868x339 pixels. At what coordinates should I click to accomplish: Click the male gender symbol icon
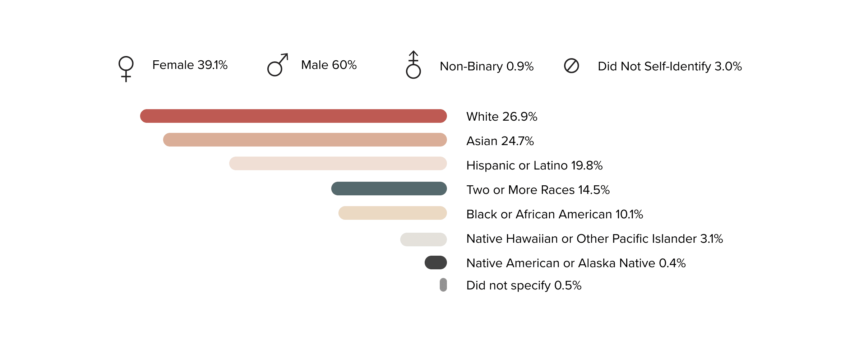point(277,65)
